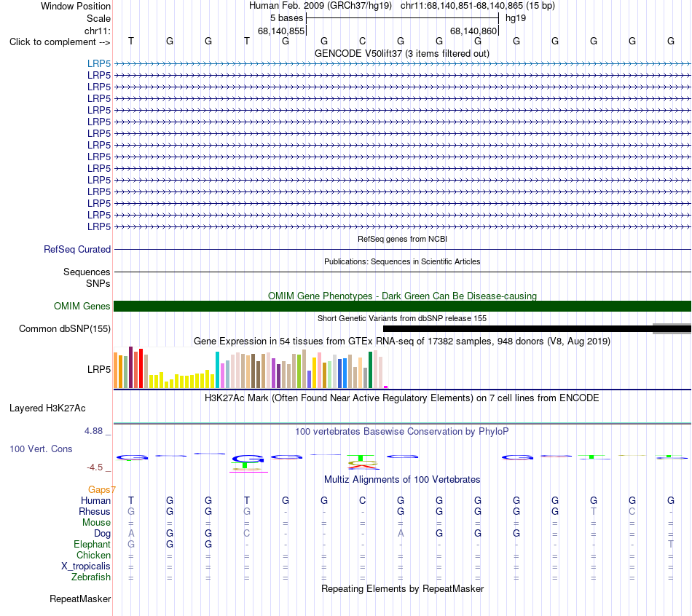Click the cyan GTEx expression bar

[x=217, y=370]
